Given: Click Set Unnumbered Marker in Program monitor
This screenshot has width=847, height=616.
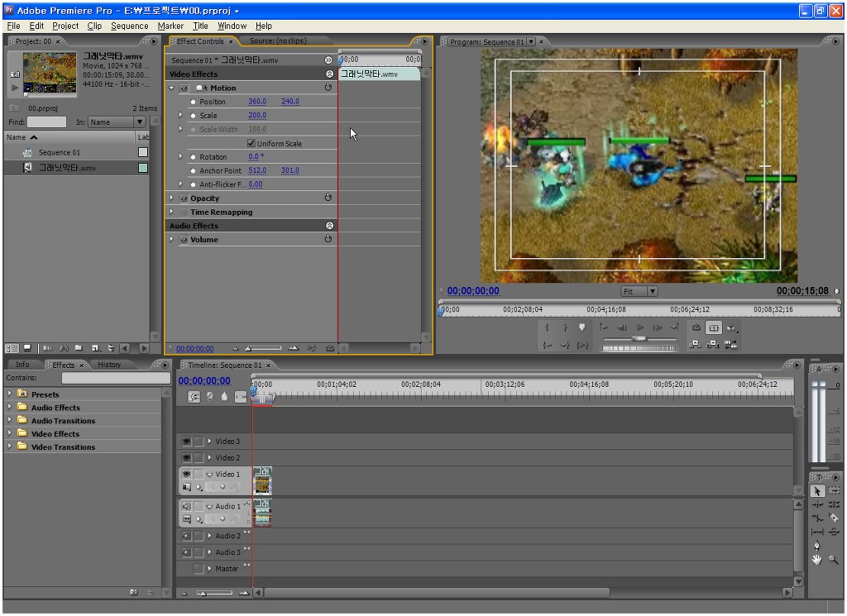Looking at the screenshot, I should 582,328.
